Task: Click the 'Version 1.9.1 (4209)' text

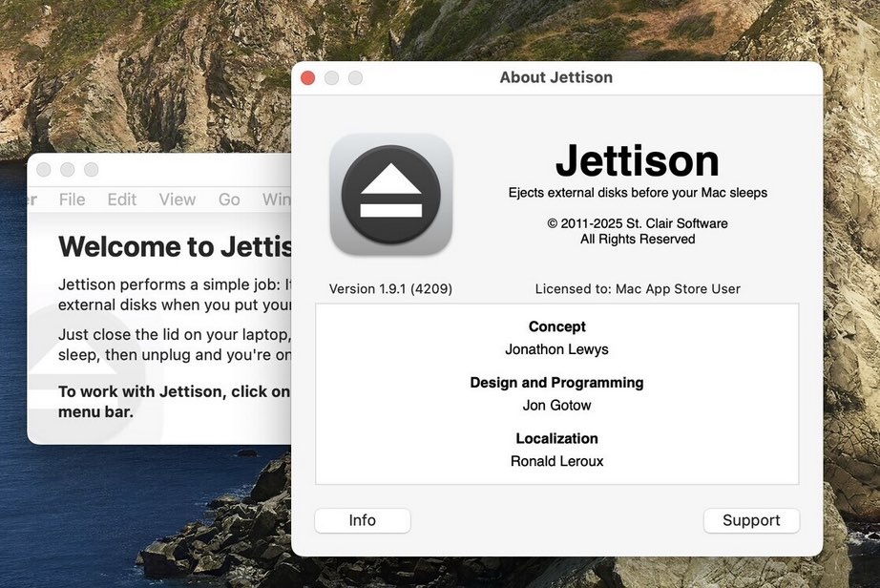Action: tap(390, 289)
